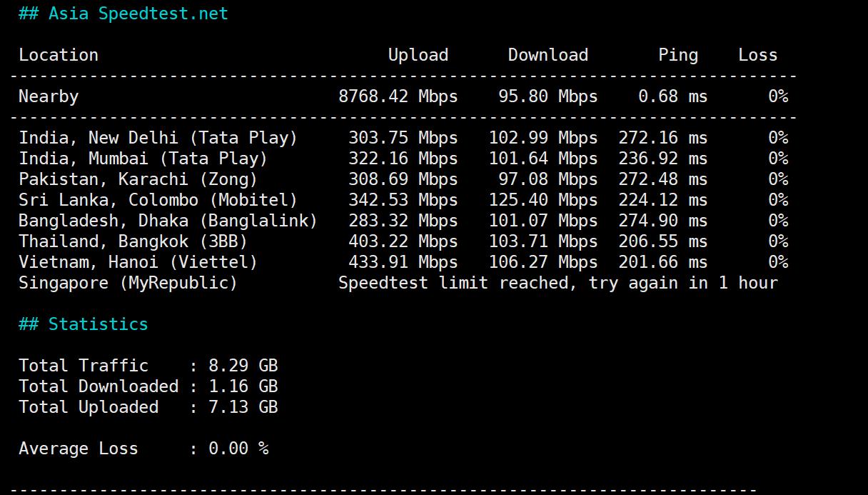The image size is (868, 495).
Task: Click Vietnam, Hanoi (Viettel) location
Action: (x=138, y=262)
